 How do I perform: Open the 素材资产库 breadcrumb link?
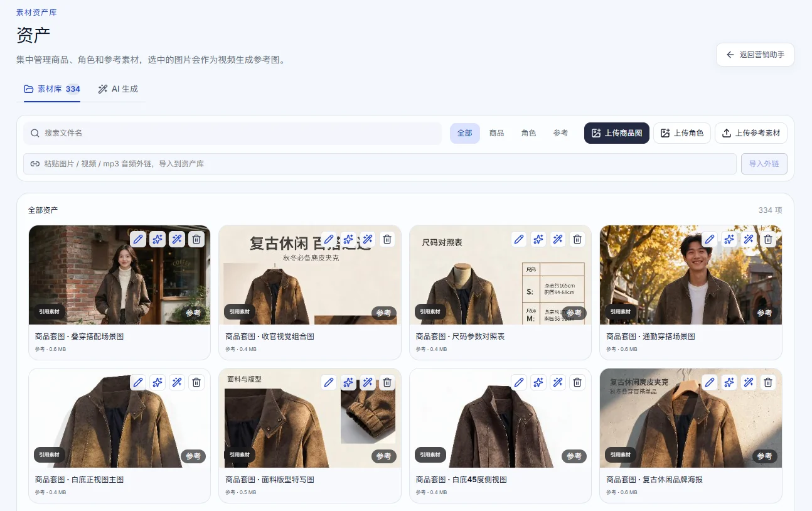36,13
